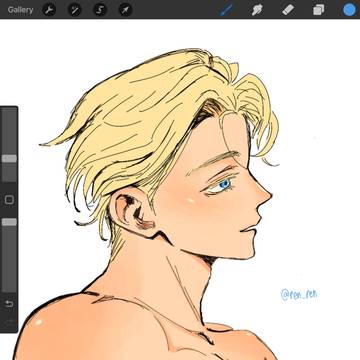
Task: Select the Brush tool
Action: tap(226, 10)
